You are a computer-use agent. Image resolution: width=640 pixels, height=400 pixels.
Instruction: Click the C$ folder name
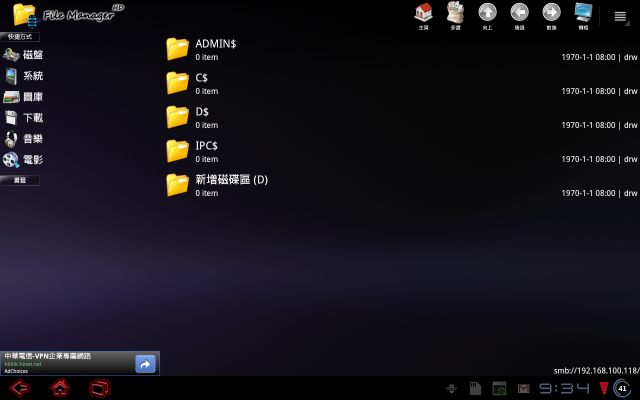pos(202,78)
